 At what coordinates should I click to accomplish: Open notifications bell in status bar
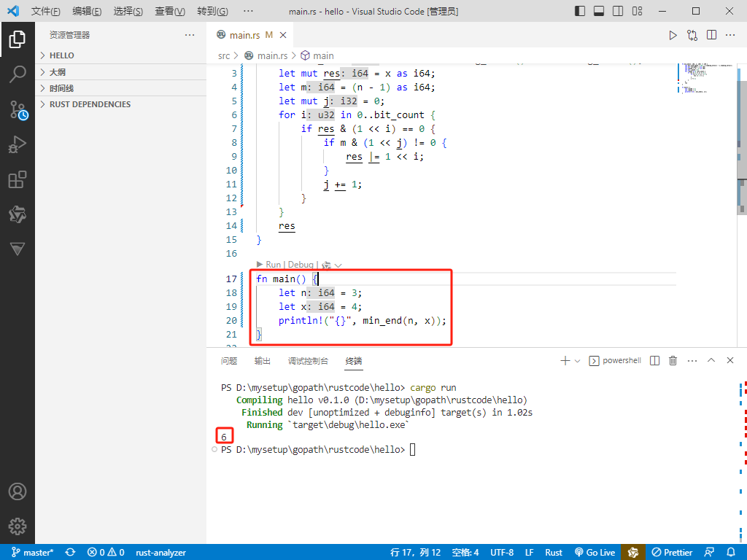click(x=731, y=553)
